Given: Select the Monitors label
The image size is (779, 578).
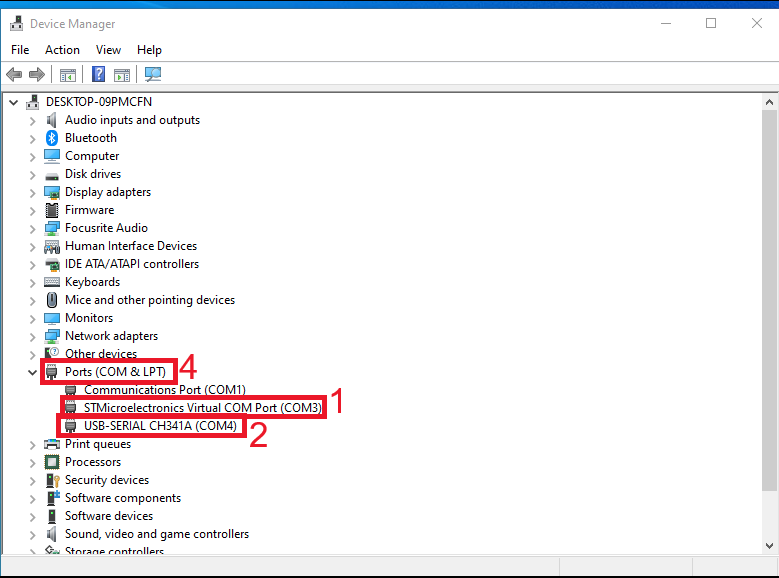Looking at the screenshot, I should pos(89,318).
